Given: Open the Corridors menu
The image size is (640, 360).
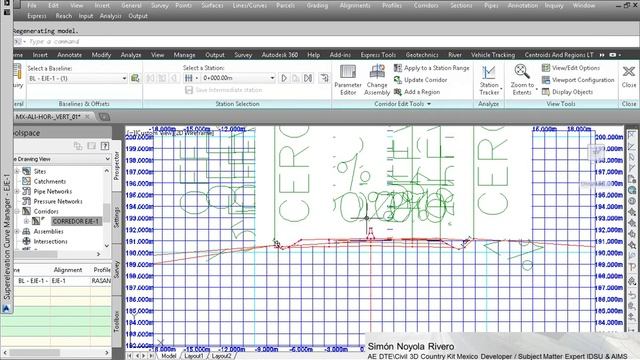Looking at the screenshot, I should coord(426,5).
